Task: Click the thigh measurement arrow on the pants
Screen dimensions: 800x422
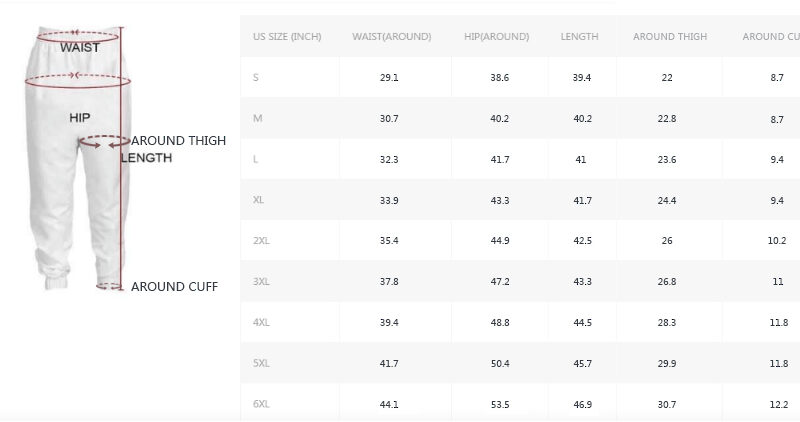Action: click(x=104, y=142)
